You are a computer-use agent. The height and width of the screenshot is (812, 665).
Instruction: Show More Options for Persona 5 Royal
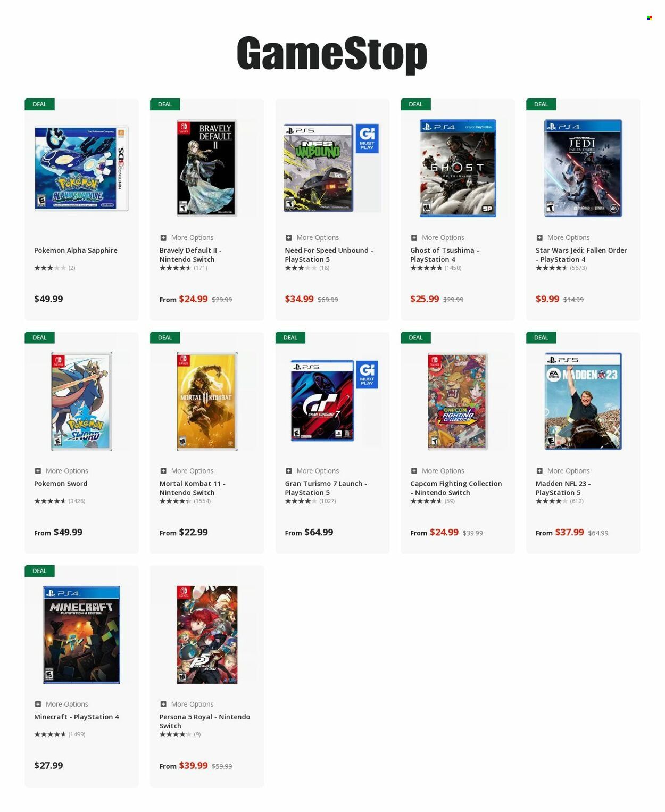click(x=187, y=704)
